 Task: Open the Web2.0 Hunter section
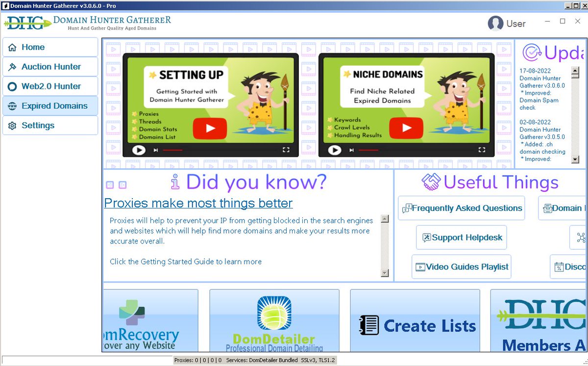[50, 86]
